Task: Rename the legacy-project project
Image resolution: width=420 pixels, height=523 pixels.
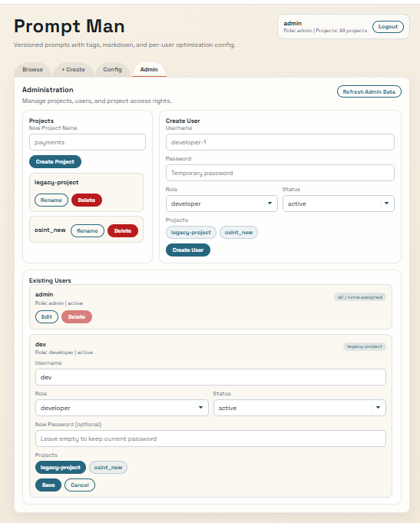Action: point(51,200)
